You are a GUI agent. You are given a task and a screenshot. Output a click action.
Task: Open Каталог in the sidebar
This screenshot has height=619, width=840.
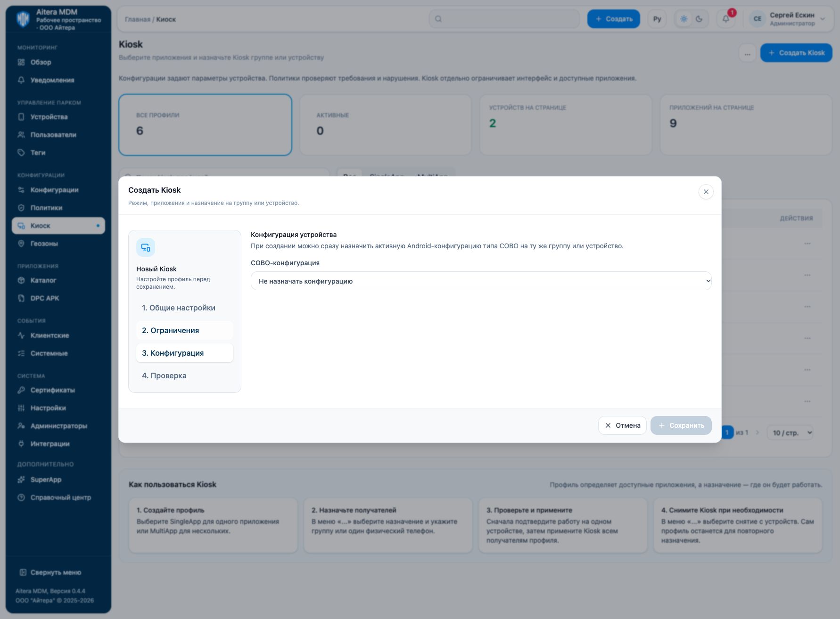pos(58,280)
